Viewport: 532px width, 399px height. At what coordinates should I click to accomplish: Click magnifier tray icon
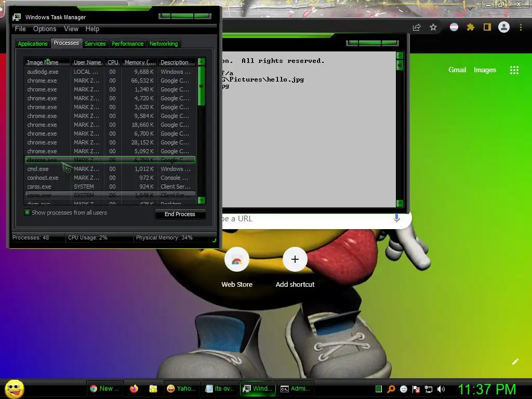(391, 389)
